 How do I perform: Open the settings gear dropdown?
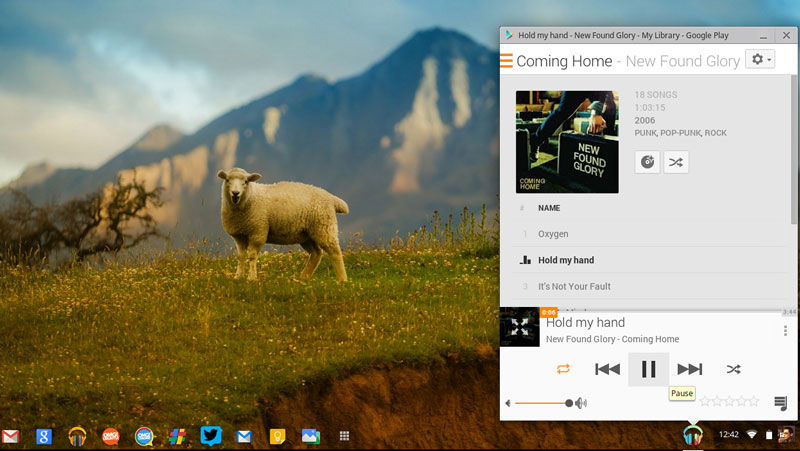click(x=760, y=59)
